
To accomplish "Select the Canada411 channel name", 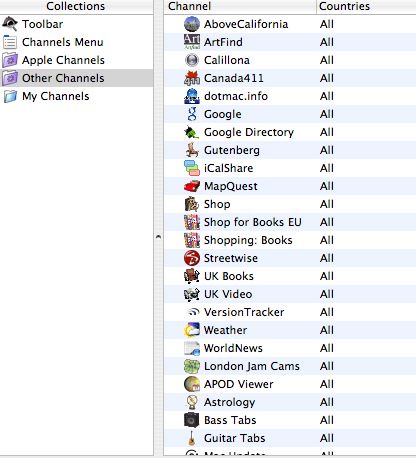I will coord(234,78).
